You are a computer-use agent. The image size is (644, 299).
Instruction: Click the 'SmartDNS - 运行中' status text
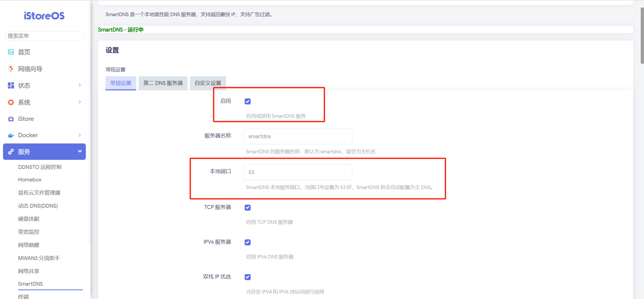click(121, 30)
